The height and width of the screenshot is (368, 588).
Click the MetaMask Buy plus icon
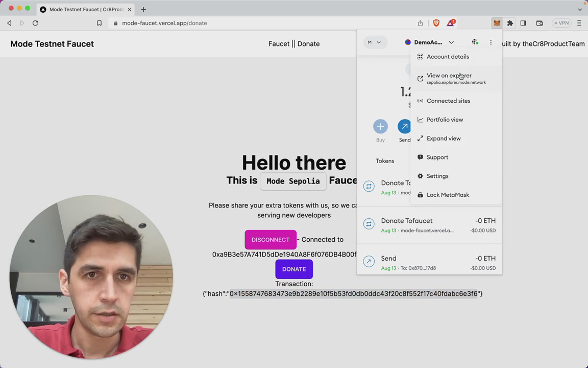point(380,127)
